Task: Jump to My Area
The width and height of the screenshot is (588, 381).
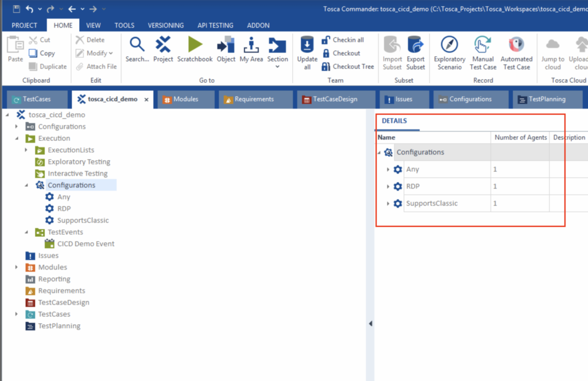Action: pyautogui.click(x=252, y=49)
